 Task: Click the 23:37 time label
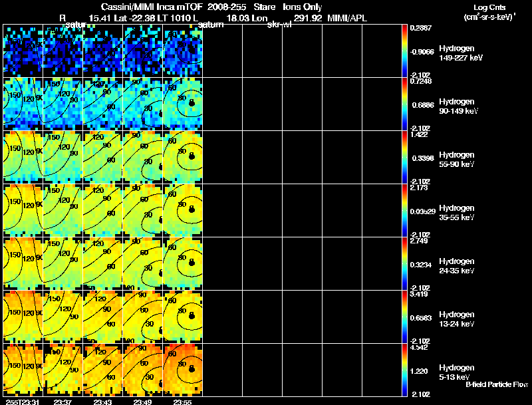63,402
